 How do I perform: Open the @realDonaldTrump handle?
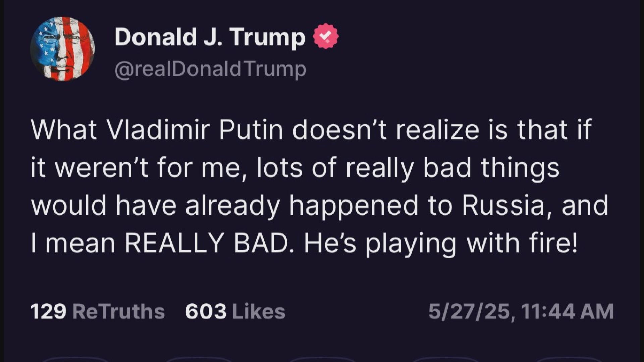(210, 69)
